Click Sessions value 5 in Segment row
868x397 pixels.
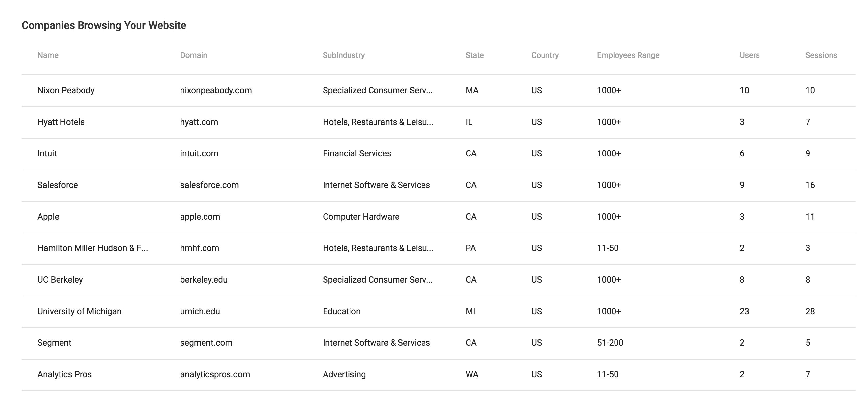coord(808,343)
